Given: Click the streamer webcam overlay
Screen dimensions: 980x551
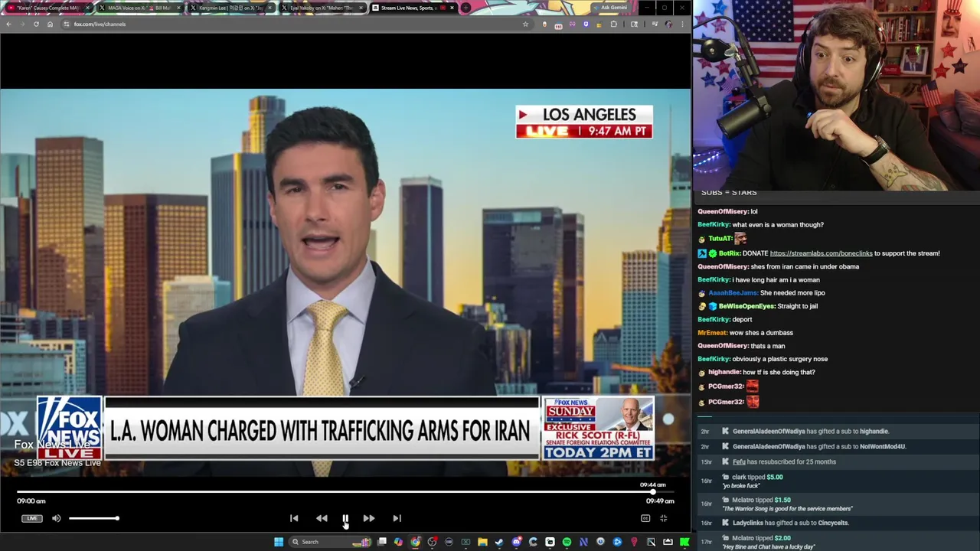Looking at the screenshot, I should click(x=837, y=95).
